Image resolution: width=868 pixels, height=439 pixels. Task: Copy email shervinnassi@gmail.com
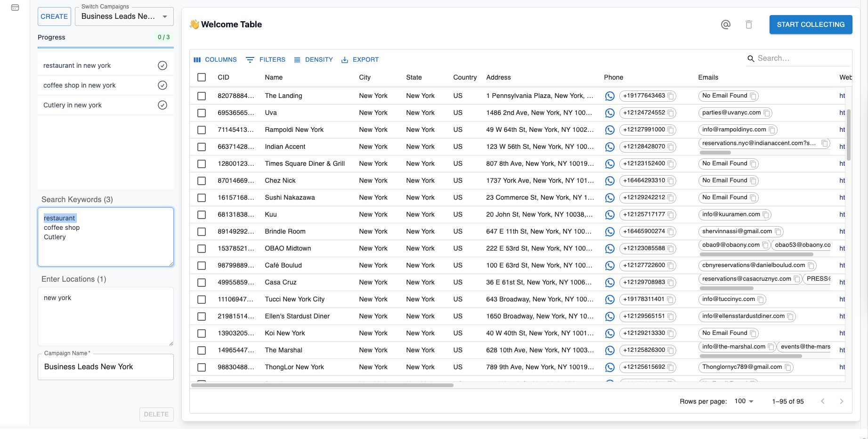[x=778, y=232]
